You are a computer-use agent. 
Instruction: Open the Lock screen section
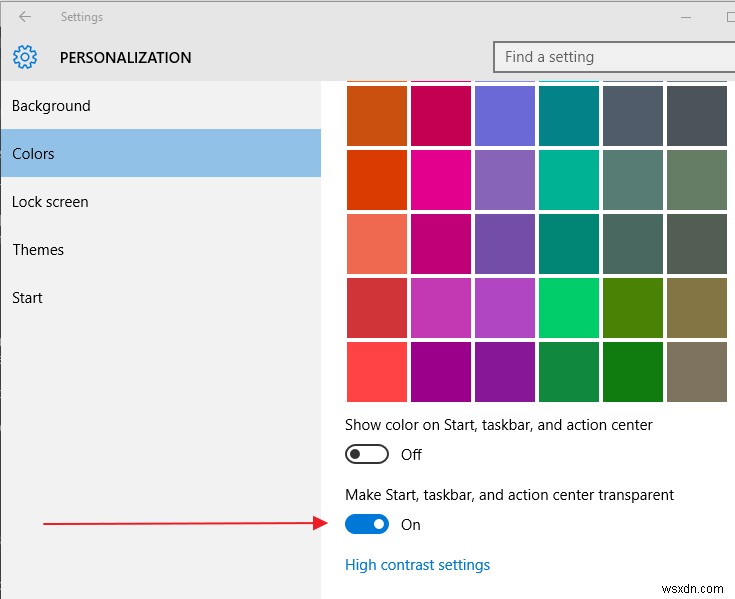(161, 202)
